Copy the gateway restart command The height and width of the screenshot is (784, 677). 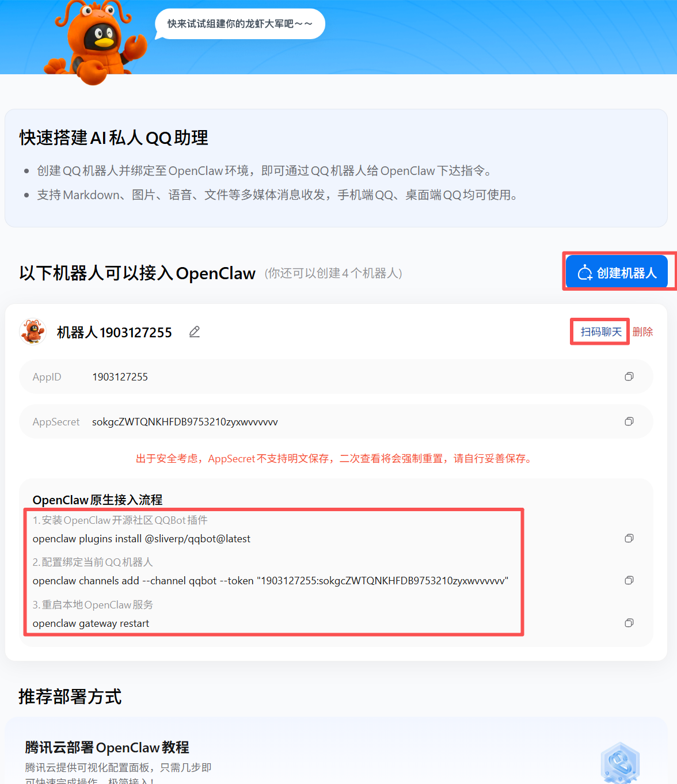pyautogui.click(x=629, y=622)
